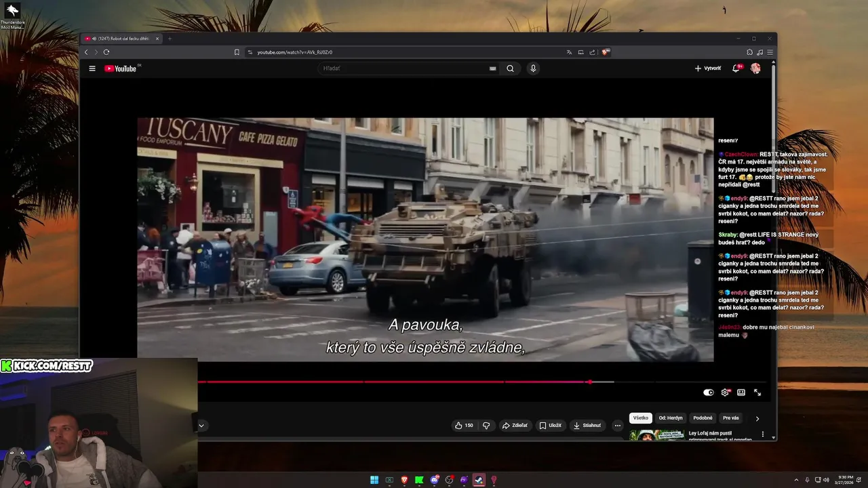Open the translate page icon in address bar

[x=569, y=52]
